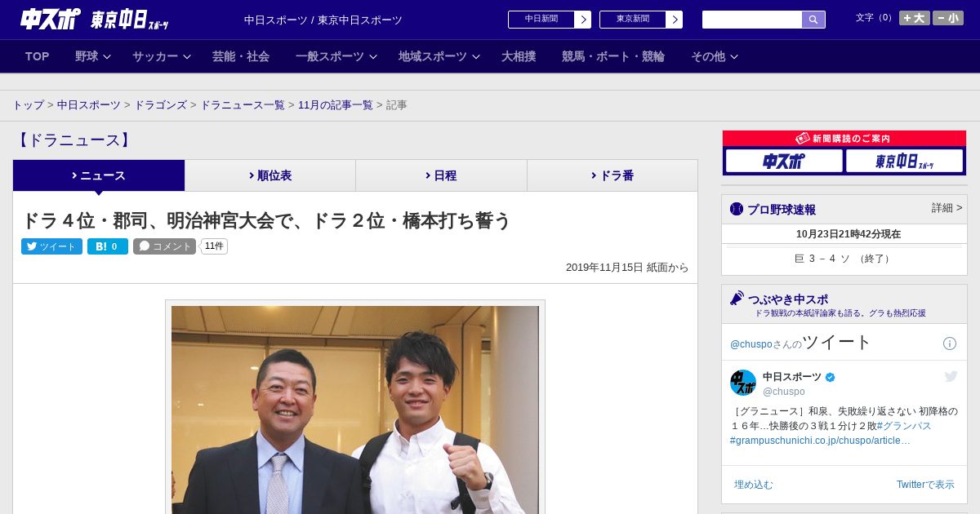980x514 pixels.
Task: Open 大相撲 in the navigation bar
Action: (519, 56)
